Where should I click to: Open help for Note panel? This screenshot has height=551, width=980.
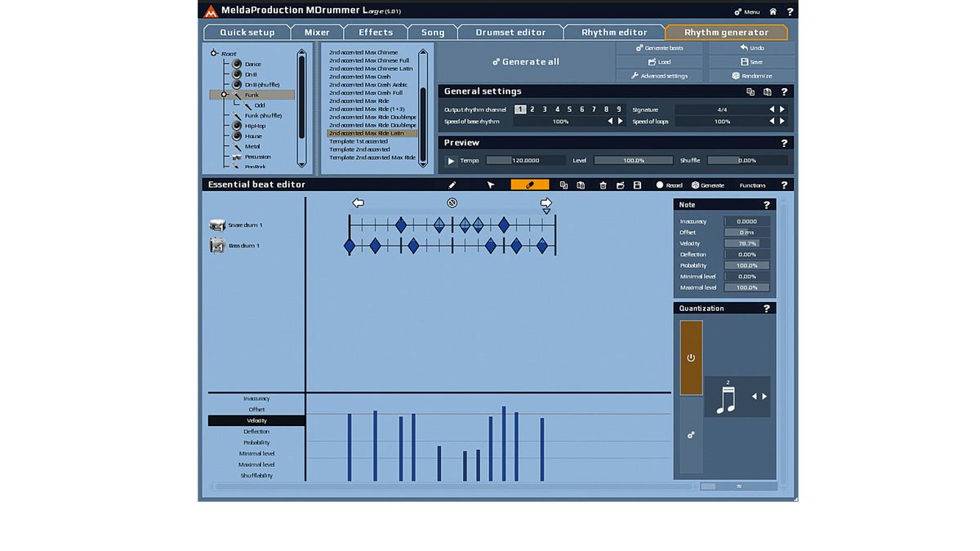point(766,205)
